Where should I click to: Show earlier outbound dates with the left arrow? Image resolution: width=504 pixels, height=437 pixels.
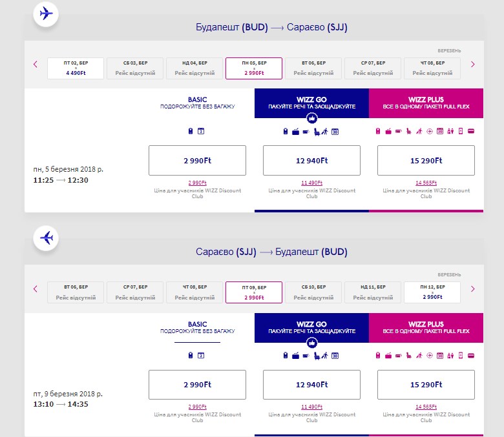(36, 65)
